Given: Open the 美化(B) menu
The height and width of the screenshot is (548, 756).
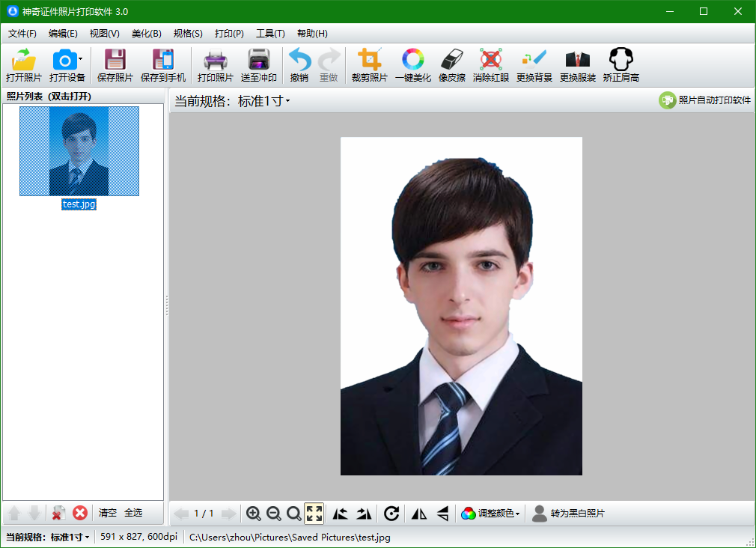Looking at the screenshot, I should pos(146,34).
